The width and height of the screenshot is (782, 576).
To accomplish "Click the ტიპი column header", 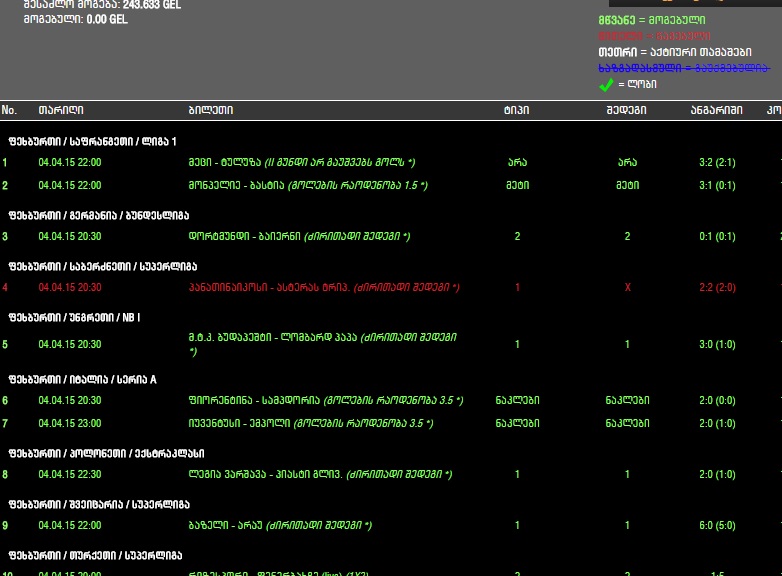I will pos(516,110).
